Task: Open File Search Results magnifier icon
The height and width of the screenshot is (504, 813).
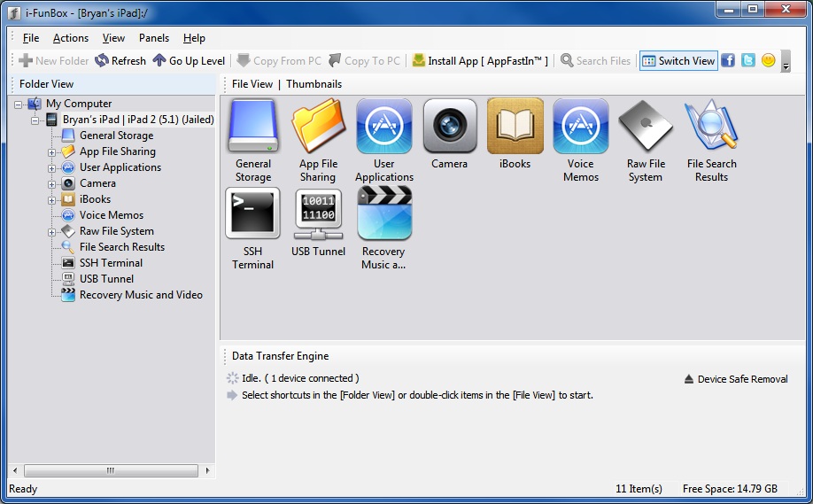Action: [x=711, y=127]
